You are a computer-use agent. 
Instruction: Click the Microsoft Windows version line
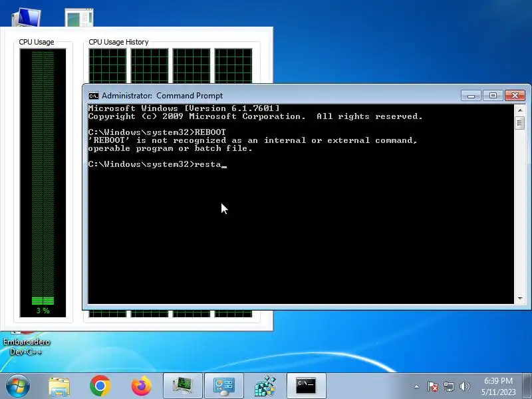point(184,108)
